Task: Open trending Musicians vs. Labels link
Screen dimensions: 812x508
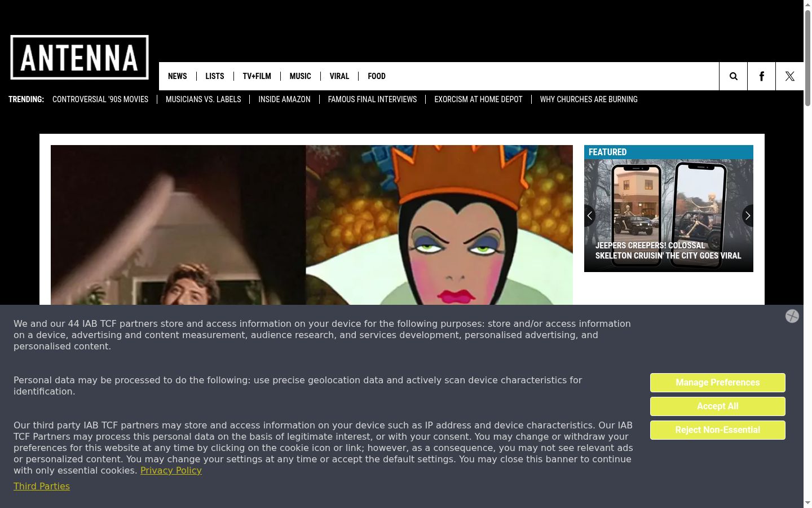Action: (203, 99)
